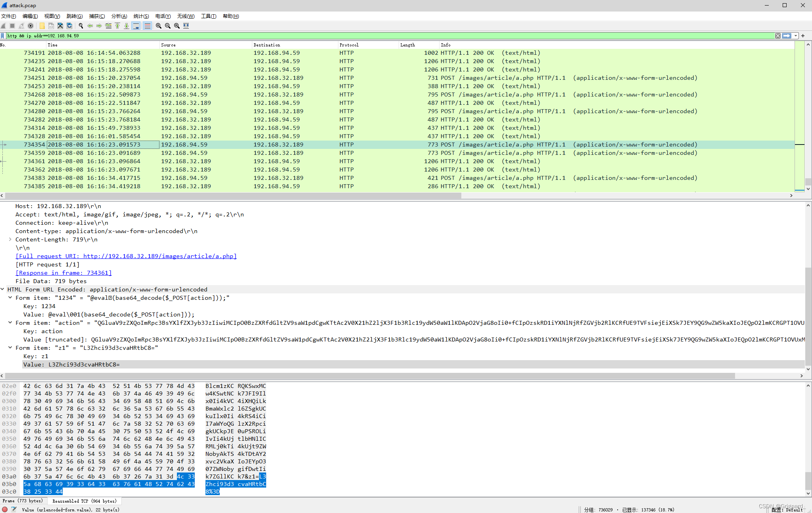Collapse HTML Form URL Encoded section
812x513 pixels.
[3, 289]
